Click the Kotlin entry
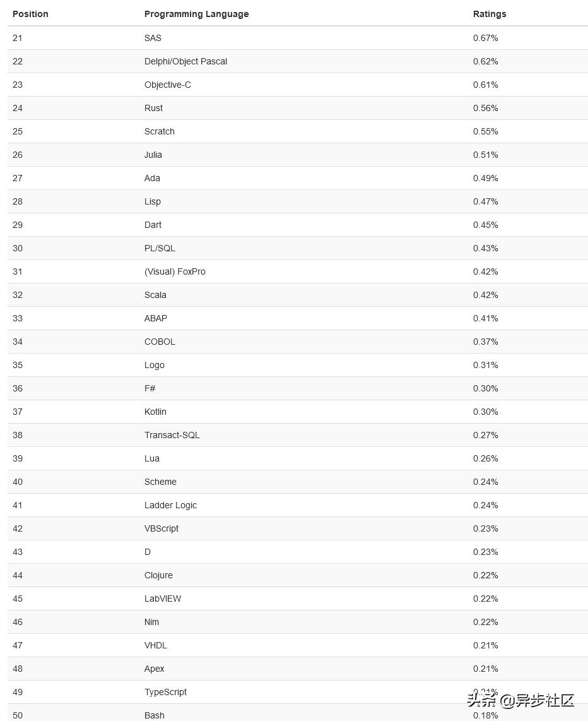The height and width of the screenshot is (721, 588). (155, 412)
